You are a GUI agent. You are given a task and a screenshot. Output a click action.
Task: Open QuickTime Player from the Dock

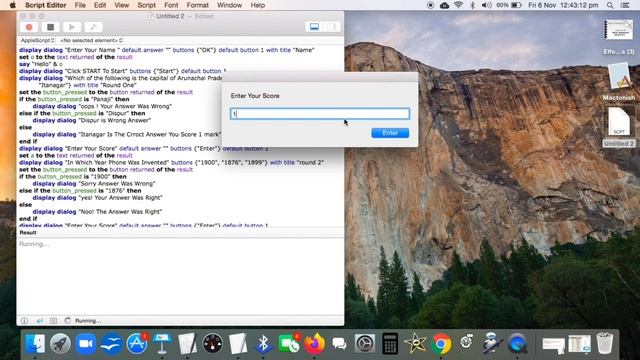(517, 343)
